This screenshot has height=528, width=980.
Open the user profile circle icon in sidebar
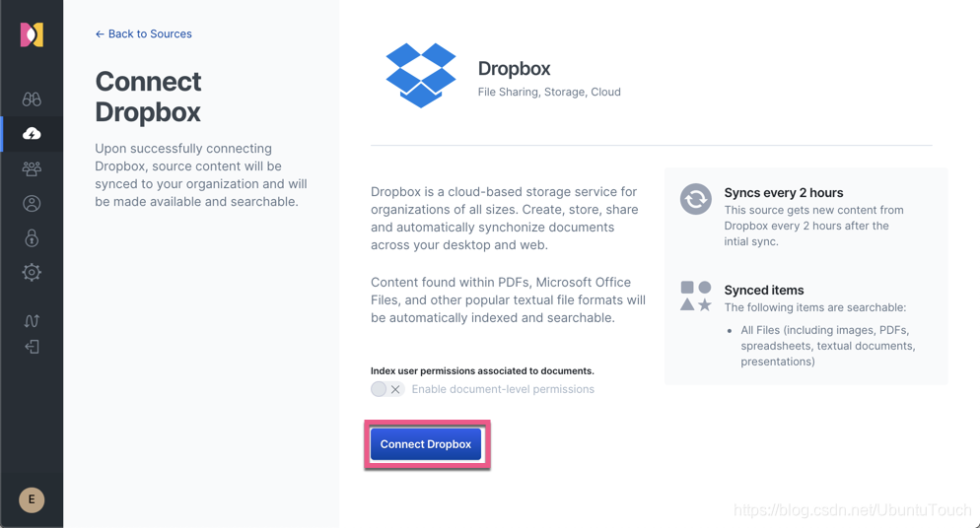click(32, 204)
